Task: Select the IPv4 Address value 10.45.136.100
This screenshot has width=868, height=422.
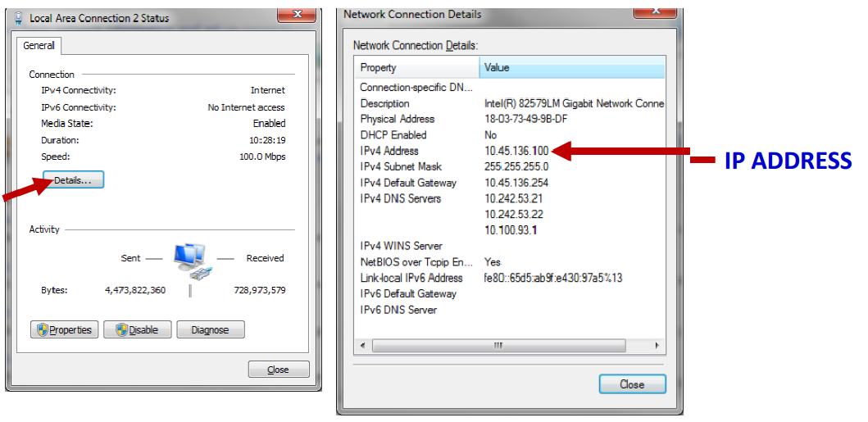Action: click(516, 151)
